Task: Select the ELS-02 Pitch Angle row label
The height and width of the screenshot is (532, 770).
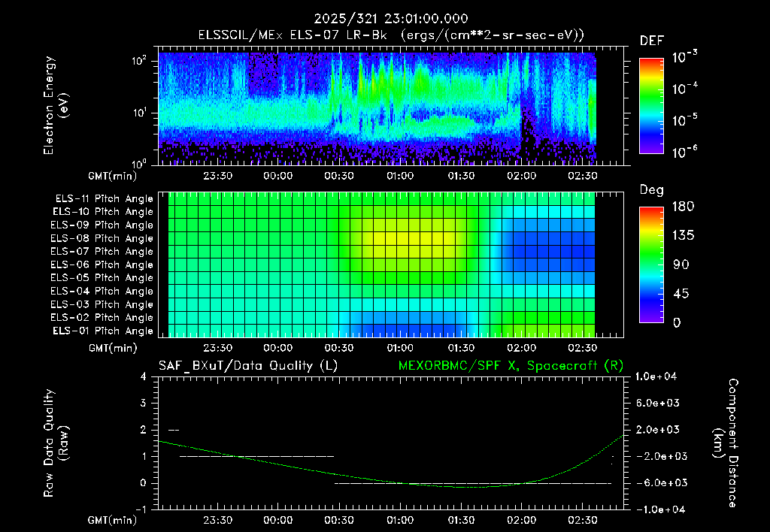Action: (x=102, y=318)
